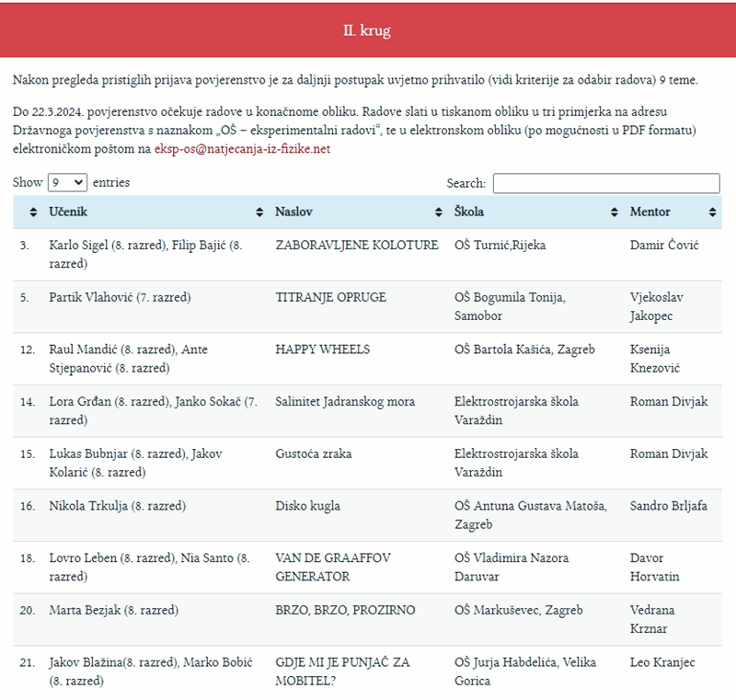Image resolution: width=736 pixels, height=700 pixels.
Task: Sort by the Škola column header
Action: [x=535, y=212]
